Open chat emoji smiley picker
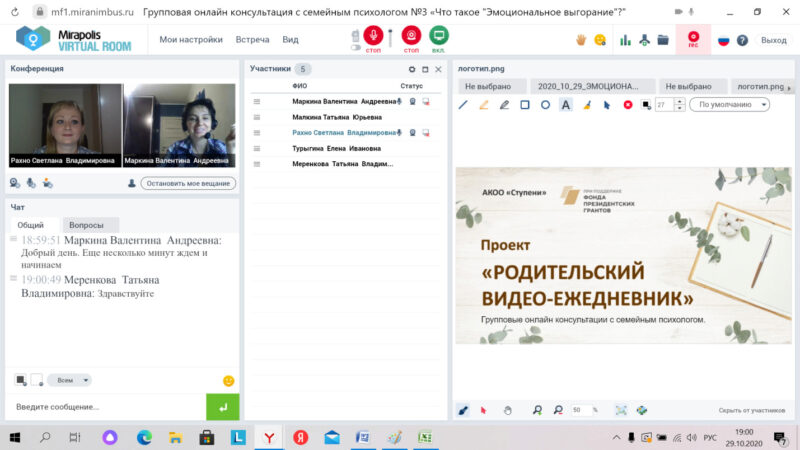Screen dimensions: 800x450 (x=229, y=381)
